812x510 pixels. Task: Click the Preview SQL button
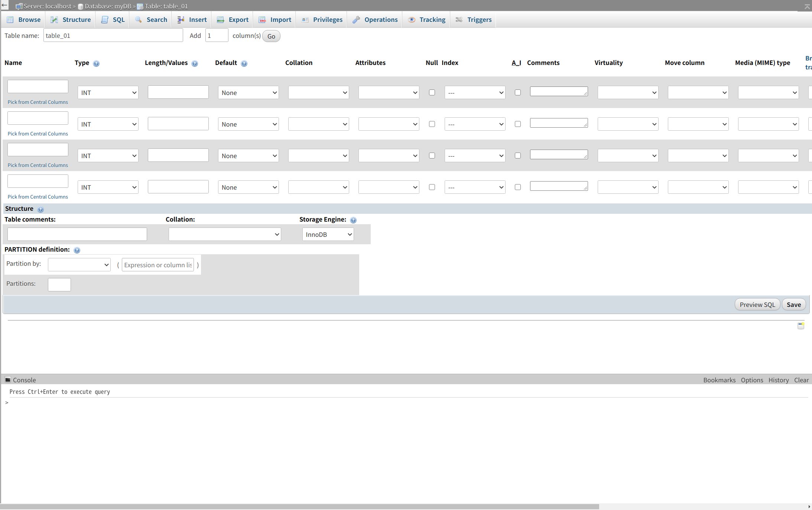click(757, 305)
